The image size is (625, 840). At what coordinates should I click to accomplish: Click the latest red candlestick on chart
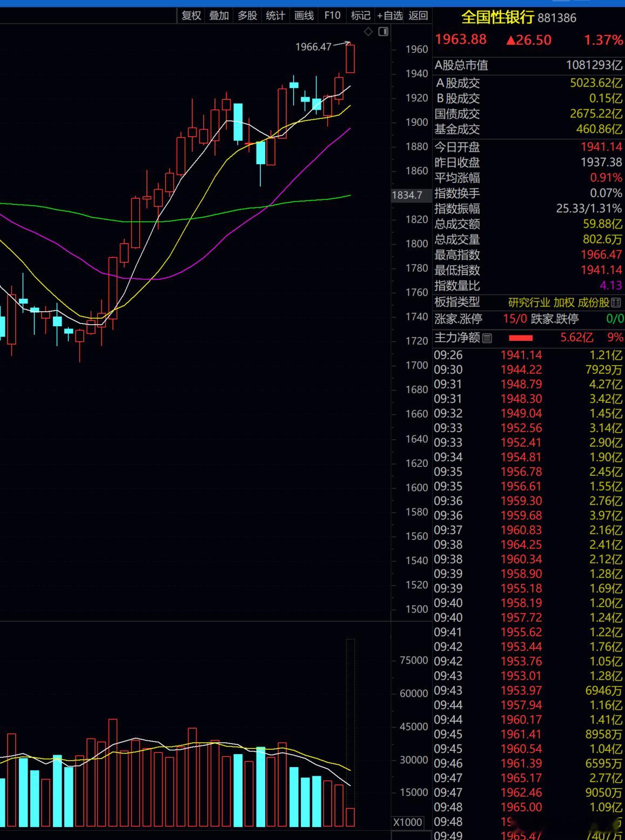tap(350, 58)
